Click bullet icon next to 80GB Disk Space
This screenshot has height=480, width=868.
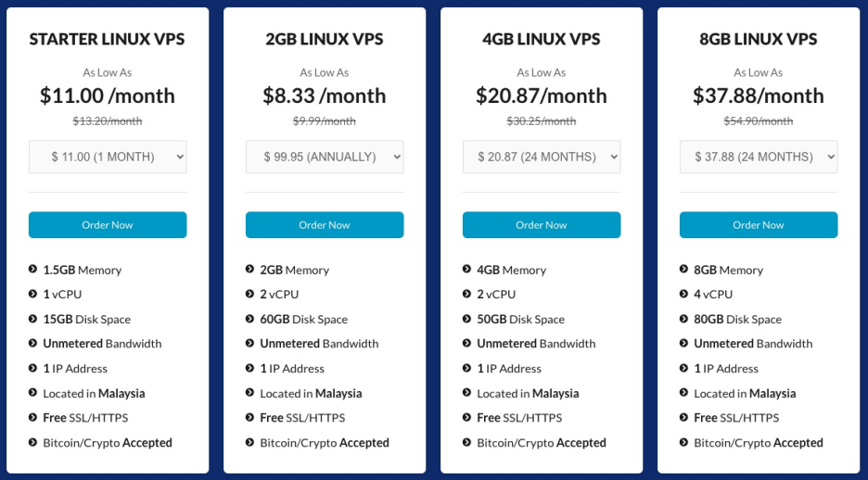pos(683,319)
